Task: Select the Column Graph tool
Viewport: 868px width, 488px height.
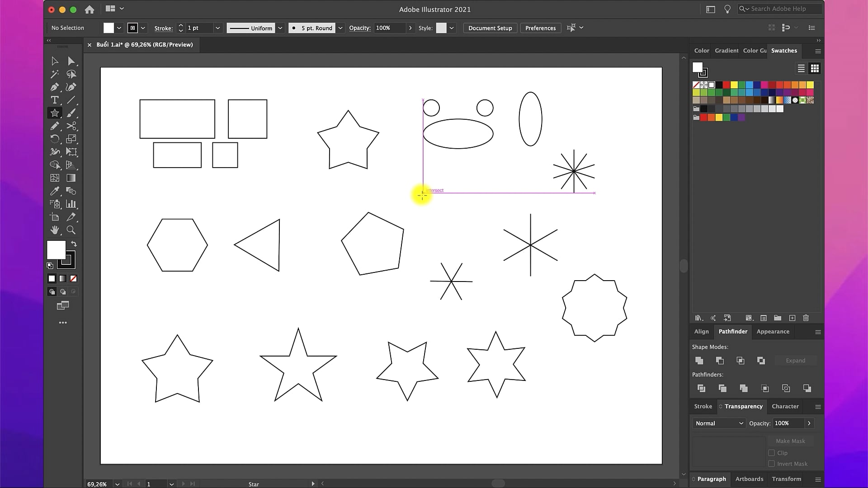Action: point(71,204)
